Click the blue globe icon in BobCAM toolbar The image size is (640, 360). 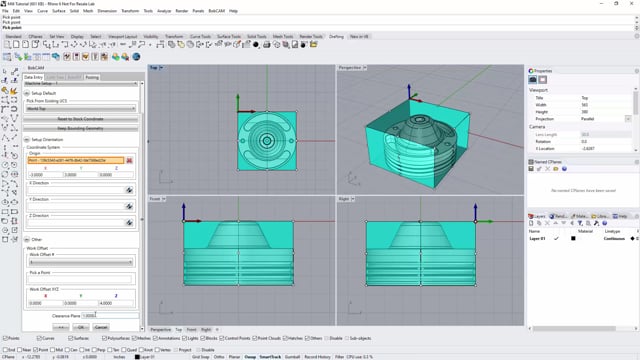136,57
